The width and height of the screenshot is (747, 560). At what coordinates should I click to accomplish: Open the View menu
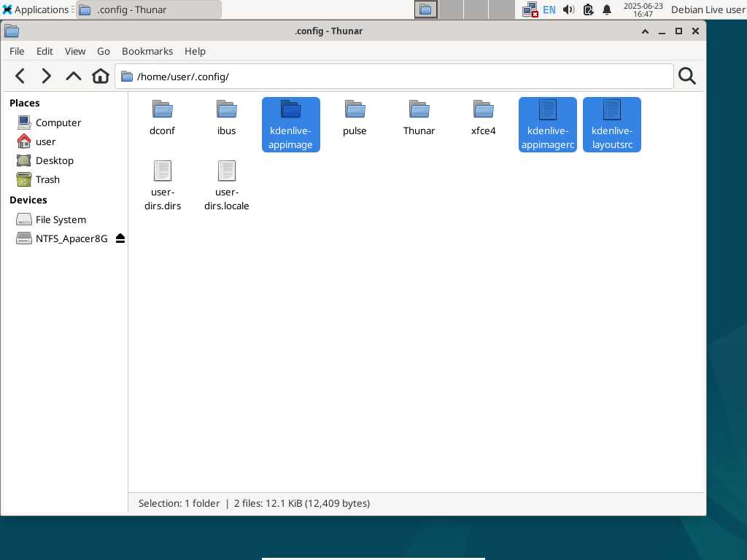click(75, 51)
